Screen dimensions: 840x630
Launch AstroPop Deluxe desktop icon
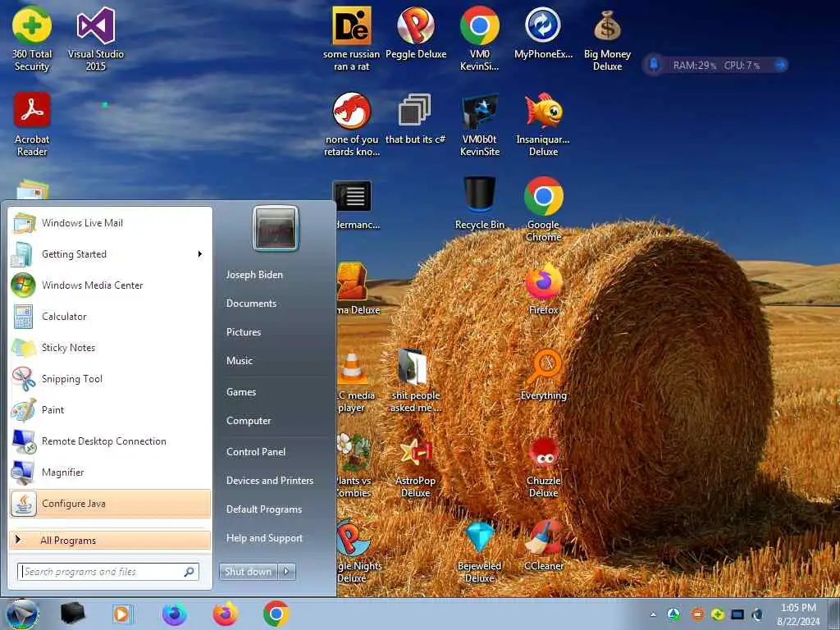click(x=415, y=466)
